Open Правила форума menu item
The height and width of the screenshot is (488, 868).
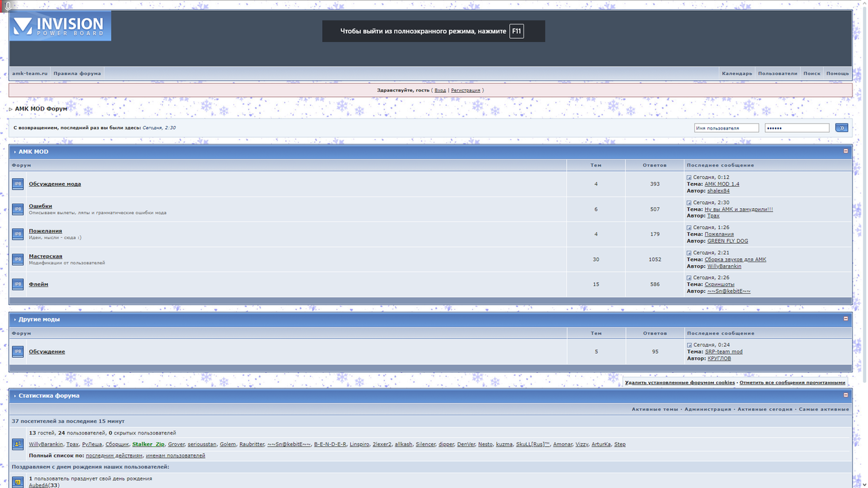(x=77, y=73)
